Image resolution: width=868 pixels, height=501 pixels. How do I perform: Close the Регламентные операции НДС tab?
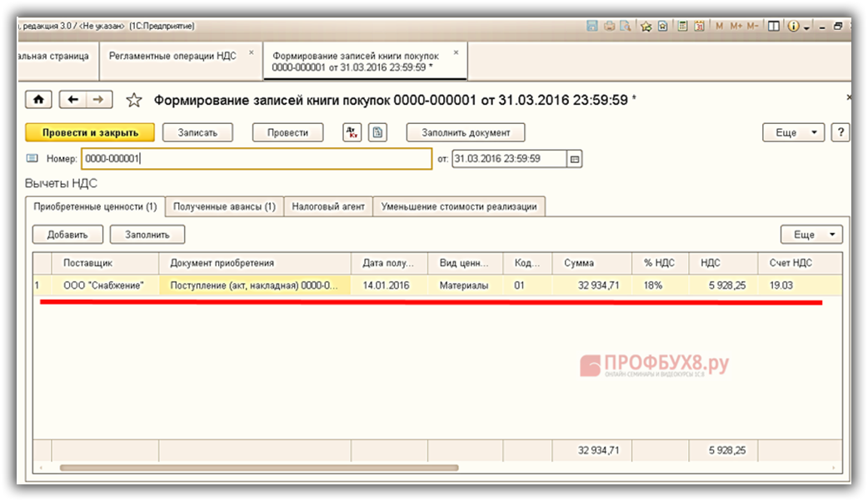[x=252, y=52]
